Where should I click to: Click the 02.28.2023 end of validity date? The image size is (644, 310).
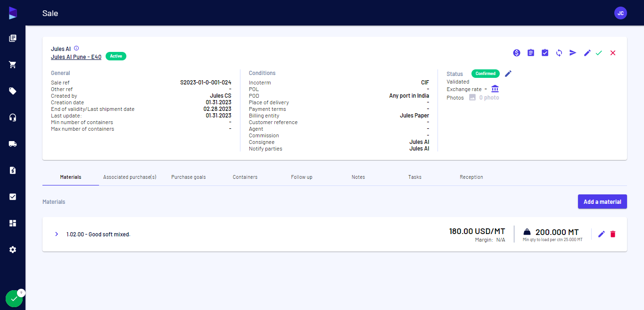click(217, 109)
